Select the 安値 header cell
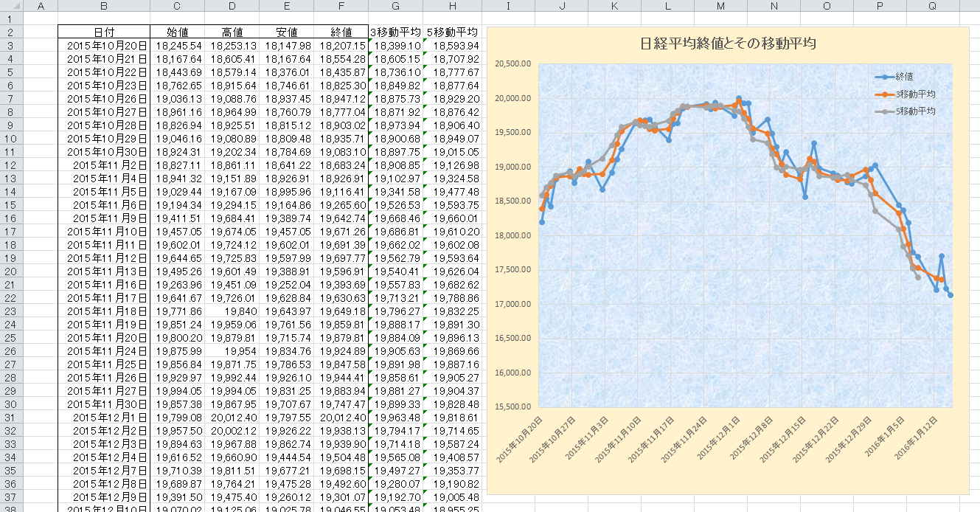This screenshot has width=980, height=512. 287,32
